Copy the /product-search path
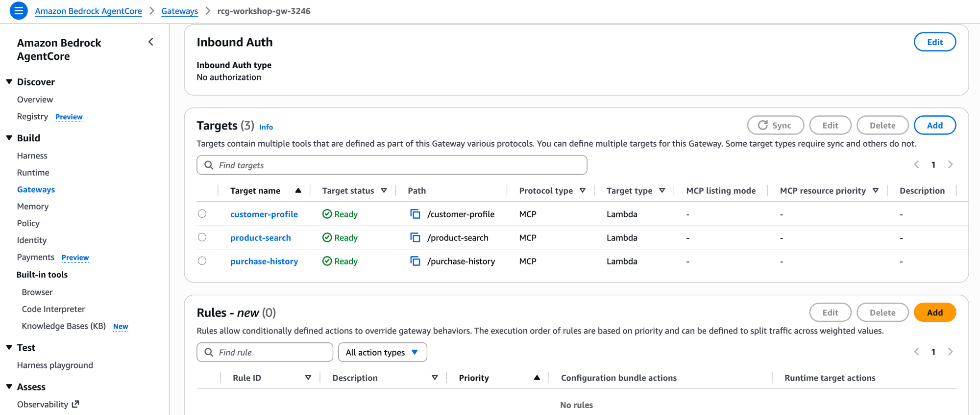The width and height of the screenshot is (980, 415). 415,237
